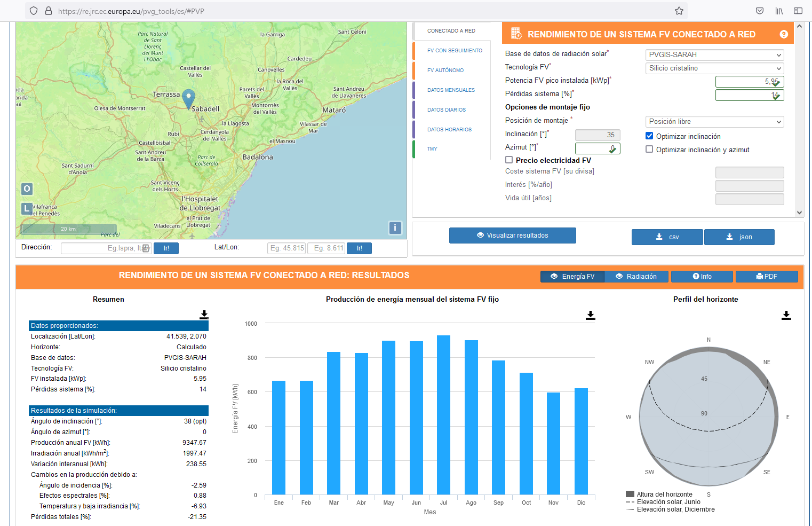Click the O button on the map

pyautogui.click(x=27, y=189)
